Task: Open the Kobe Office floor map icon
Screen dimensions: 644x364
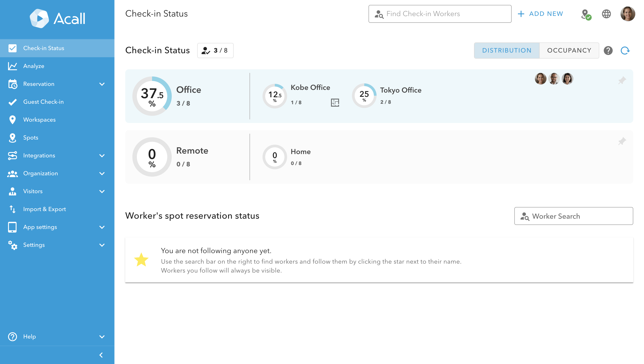Action: pyautogui.click(x=335, y=102)
